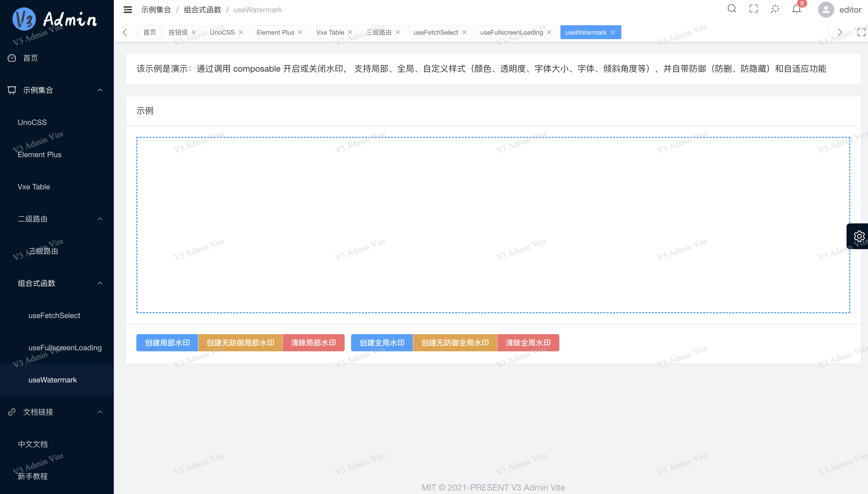Image resolution: width=868 pixels, height=494 pixels.
Task: Collapse the sidebar using the hamburger icon
Action: 127,9
